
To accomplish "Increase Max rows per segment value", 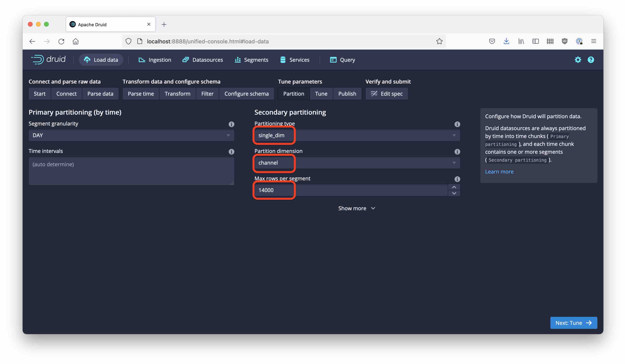I will pos(454,187).
